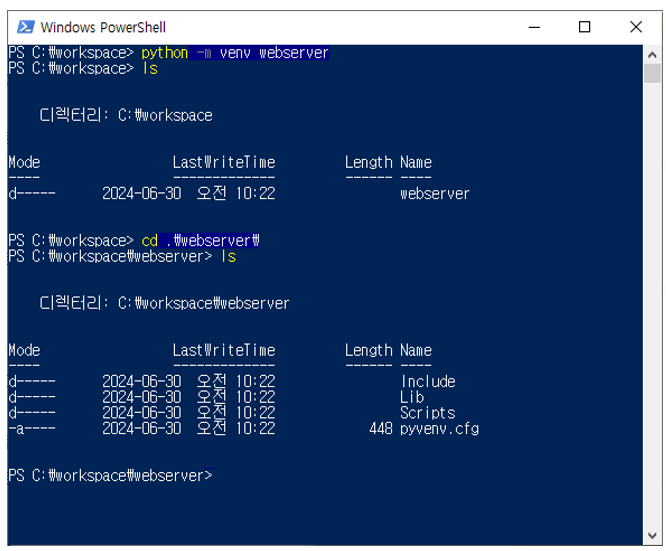Click the "cd .\webserver\" command text
Screen dimensions: 666x551
pos(200,241)
